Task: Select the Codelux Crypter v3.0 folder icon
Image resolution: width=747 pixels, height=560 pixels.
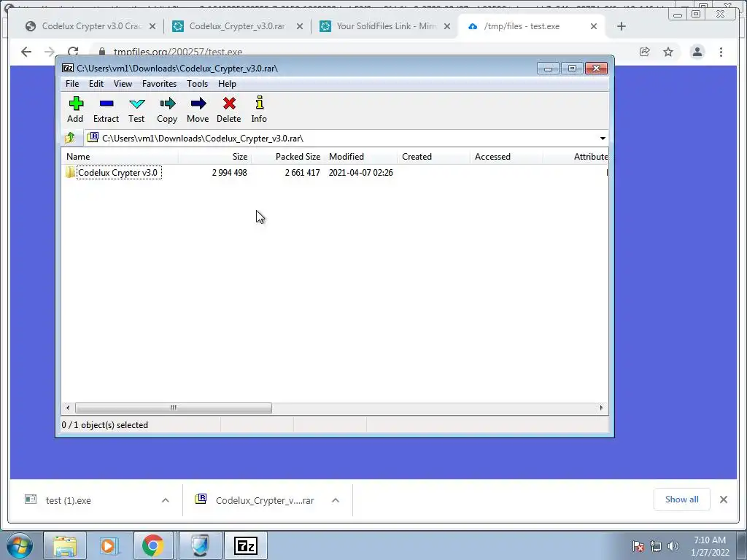Action: pyautogui.click(x=70, y=172)
